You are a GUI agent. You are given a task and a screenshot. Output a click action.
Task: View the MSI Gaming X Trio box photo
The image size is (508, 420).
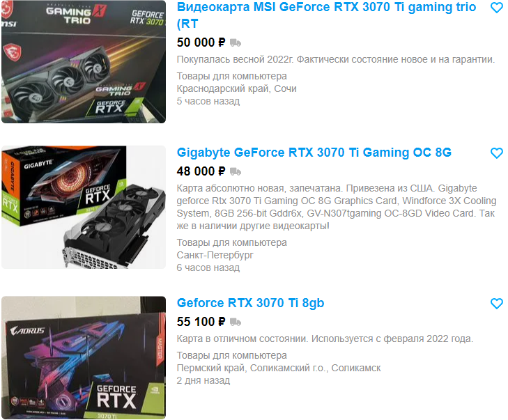84,61
